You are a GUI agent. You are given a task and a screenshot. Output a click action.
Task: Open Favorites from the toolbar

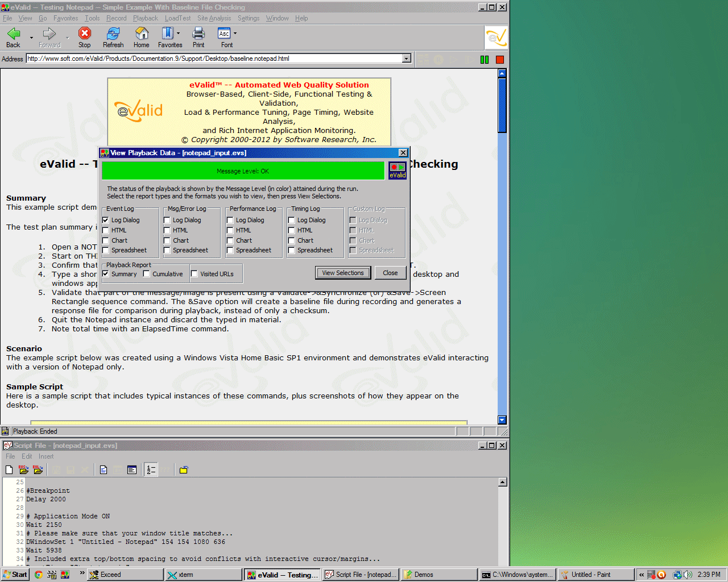167,34
